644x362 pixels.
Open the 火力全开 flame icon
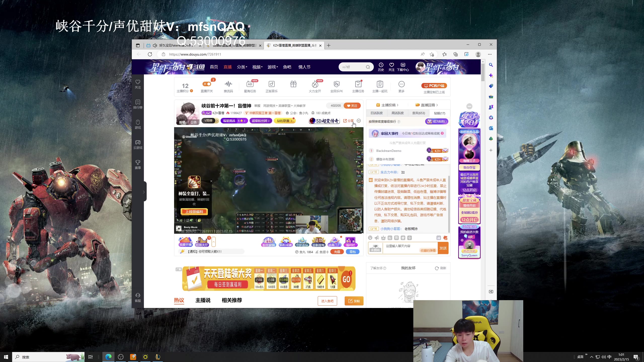tap(315, 86)
